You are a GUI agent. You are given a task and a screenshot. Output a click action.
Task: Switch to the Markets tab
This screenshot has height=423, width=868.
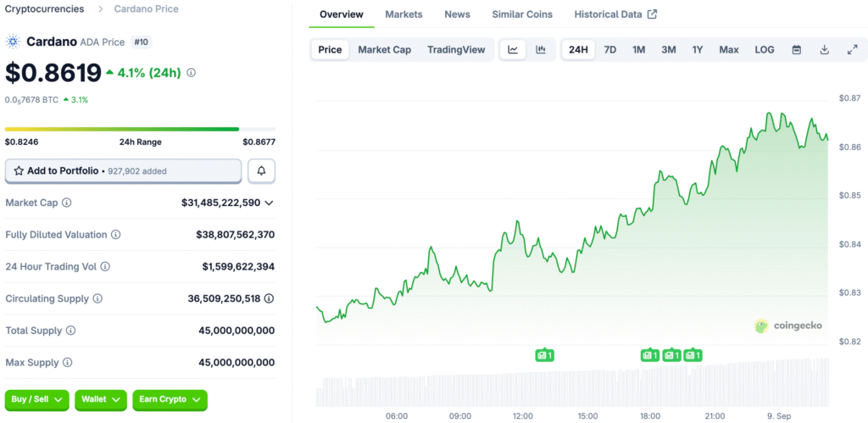(x=403, y=14)
